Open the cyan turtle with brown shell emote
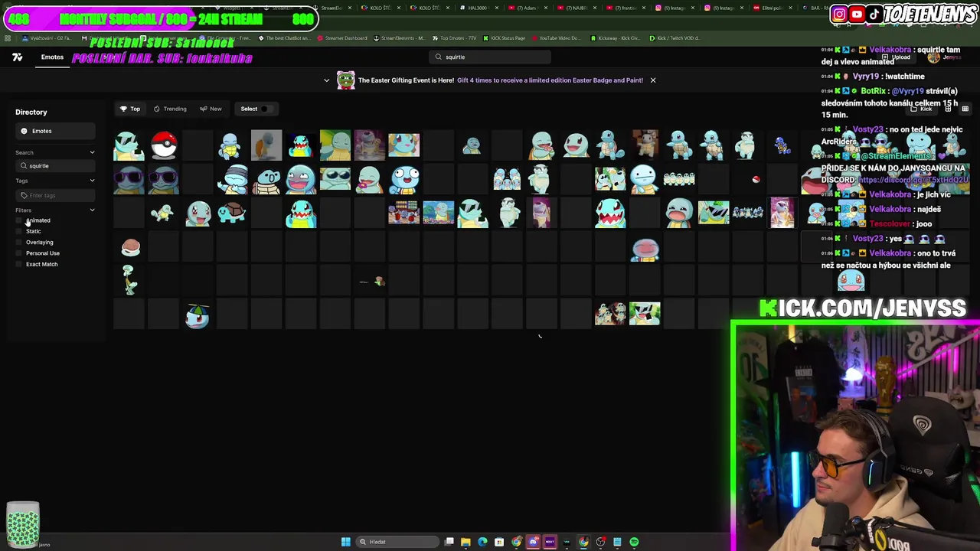The image size is (980, 551). [x=232, y=214]
